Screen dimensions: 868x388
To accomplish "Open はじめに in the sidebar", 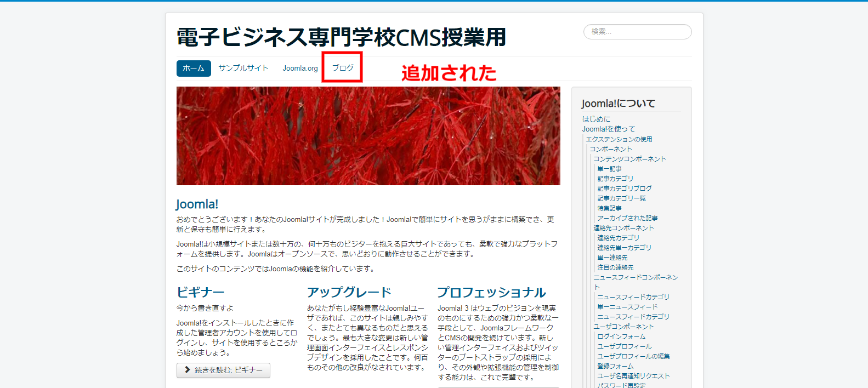I will (x=596, y=119).
